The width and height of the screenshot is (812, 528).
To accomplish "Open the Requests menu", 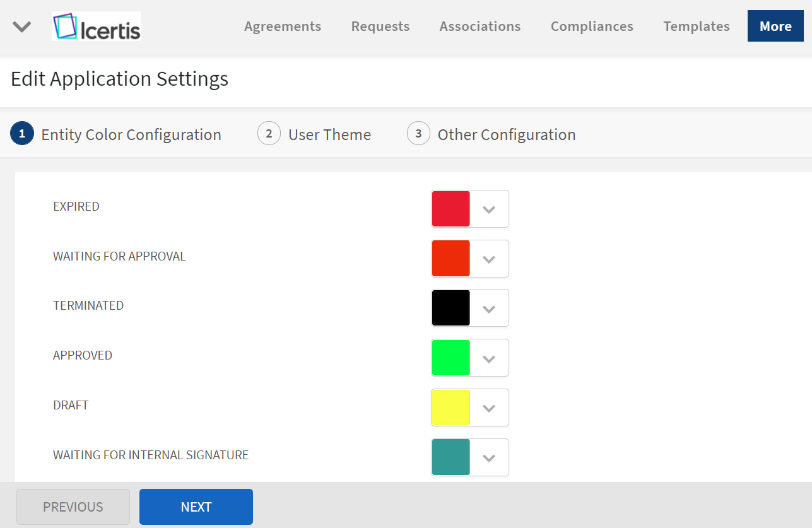I will pyautogui.click(x=380, y=26).
